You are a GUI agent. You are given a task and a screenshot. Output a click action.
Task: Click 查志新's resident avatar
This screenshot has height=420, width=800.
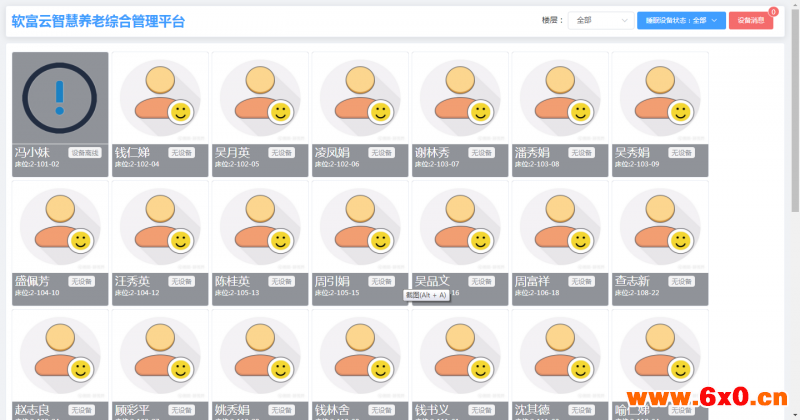[660, 227]
